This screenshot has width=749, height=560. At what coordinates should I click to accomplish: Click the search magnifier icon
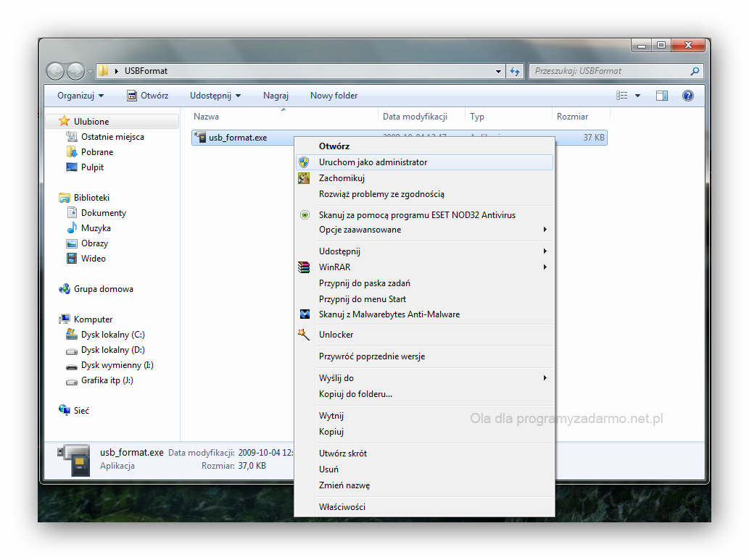(695, 71)
